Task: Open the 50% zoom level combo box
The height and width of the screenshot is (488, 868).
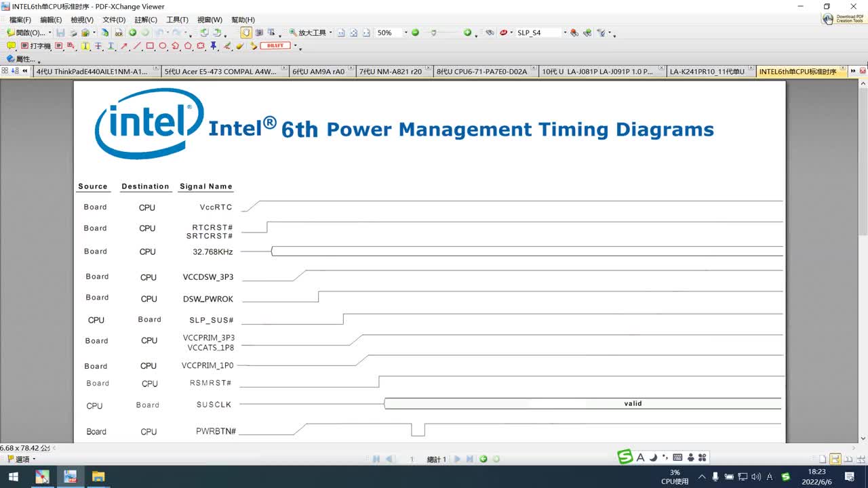Action: tap(392, 33)
